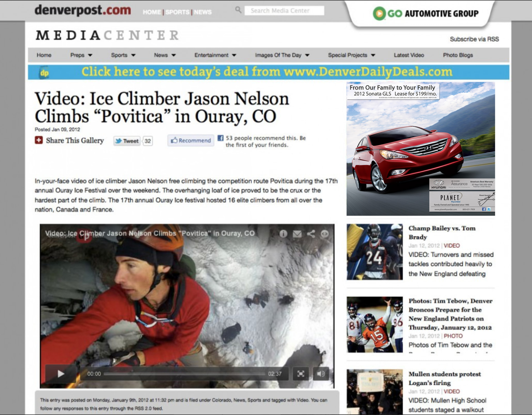This screenshot has width=532, height=415.
Task: Open the video info icon
Action: [x=283, y=234]
